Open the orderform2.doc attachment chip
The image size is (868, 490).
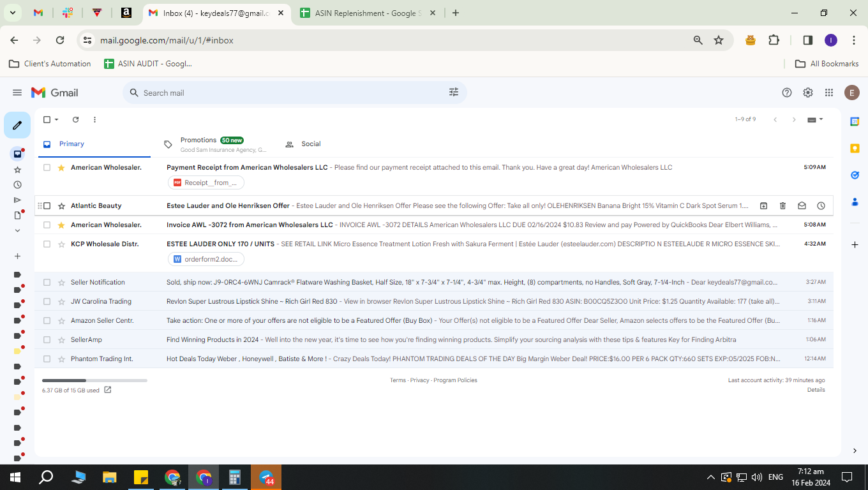[x=206, y=259]
